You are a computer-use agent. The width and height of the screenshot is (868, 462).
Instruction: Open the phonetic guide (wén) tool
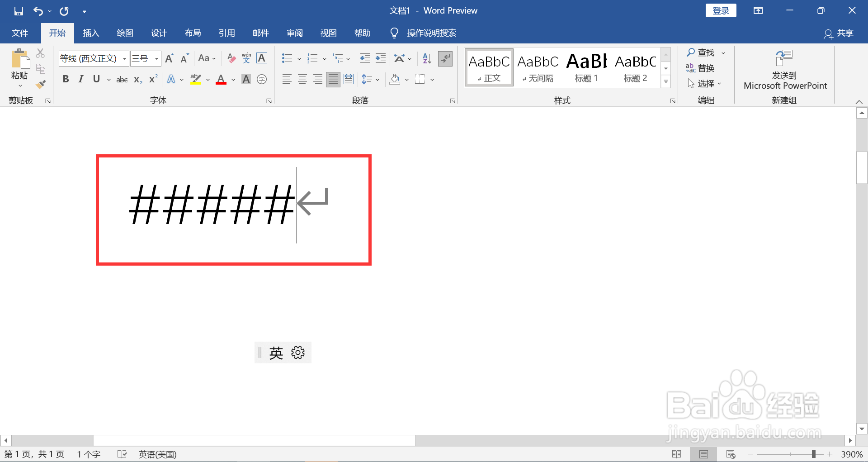pos(246,58)
